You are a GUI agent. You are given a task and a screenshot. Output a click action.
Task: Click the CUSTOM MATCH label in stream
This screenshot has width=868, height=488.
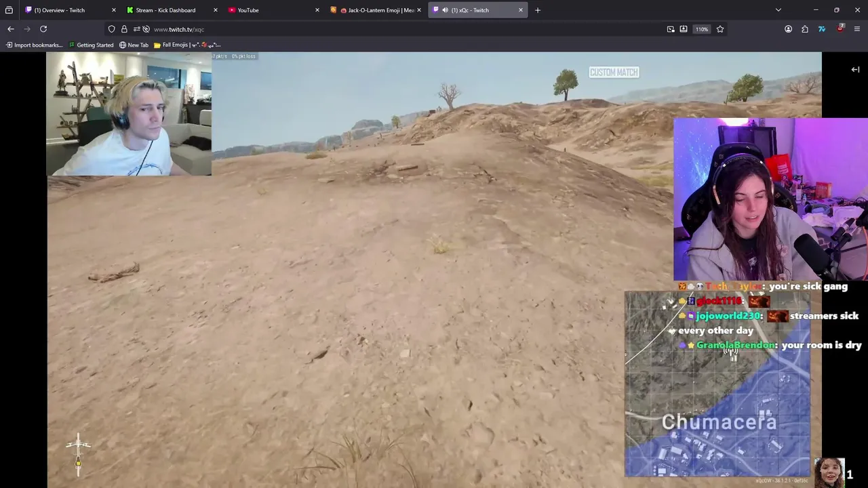point(614,73)
